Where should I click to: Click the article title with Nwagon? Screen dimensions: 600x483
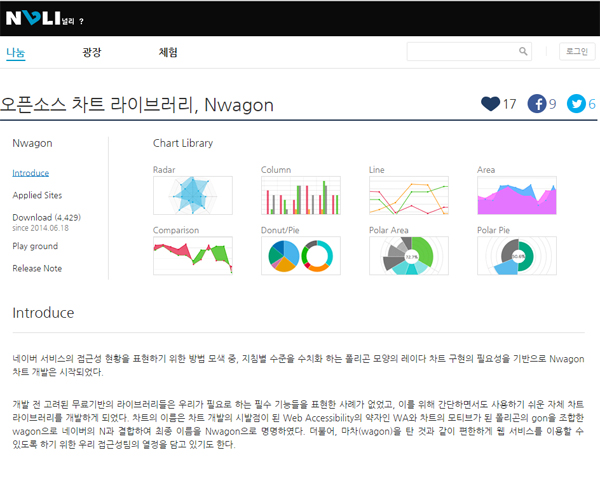137,104
